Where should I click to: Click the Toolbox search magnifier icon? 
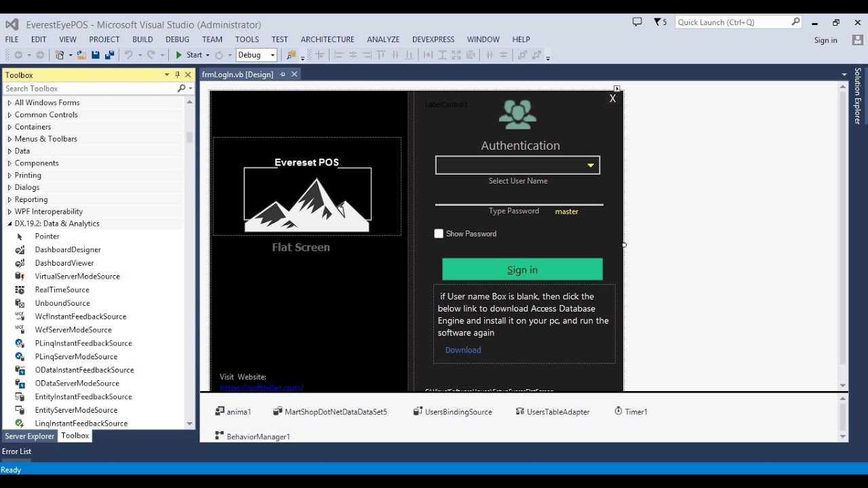[181, 88]
